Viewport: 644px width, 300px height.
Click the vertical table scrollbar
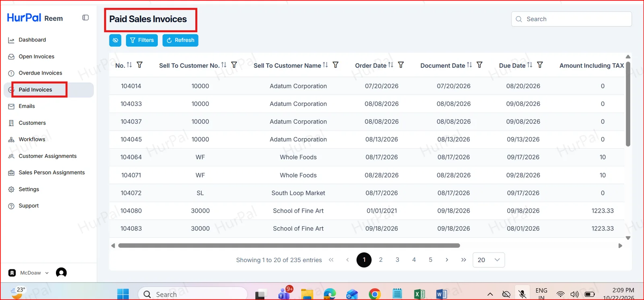point(628,104)
